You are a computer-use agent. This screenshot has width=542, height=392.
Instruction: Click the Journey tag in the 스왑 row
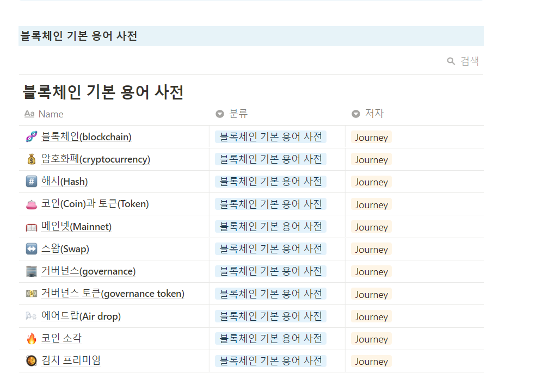371,250
